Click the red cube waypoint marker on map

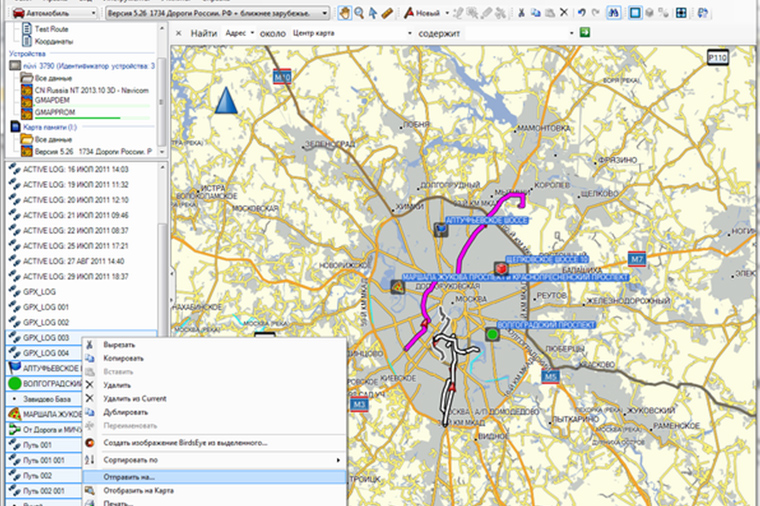[501, 268]
